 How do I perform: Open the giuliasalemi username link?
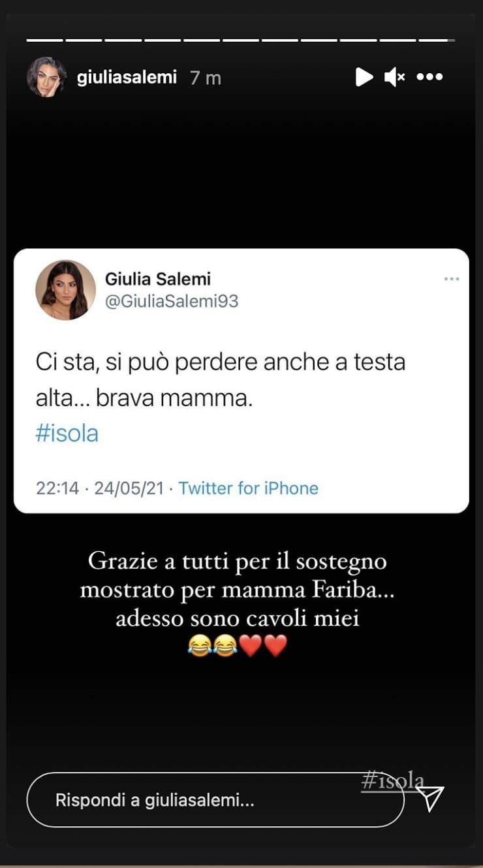(x=127, y=77)
